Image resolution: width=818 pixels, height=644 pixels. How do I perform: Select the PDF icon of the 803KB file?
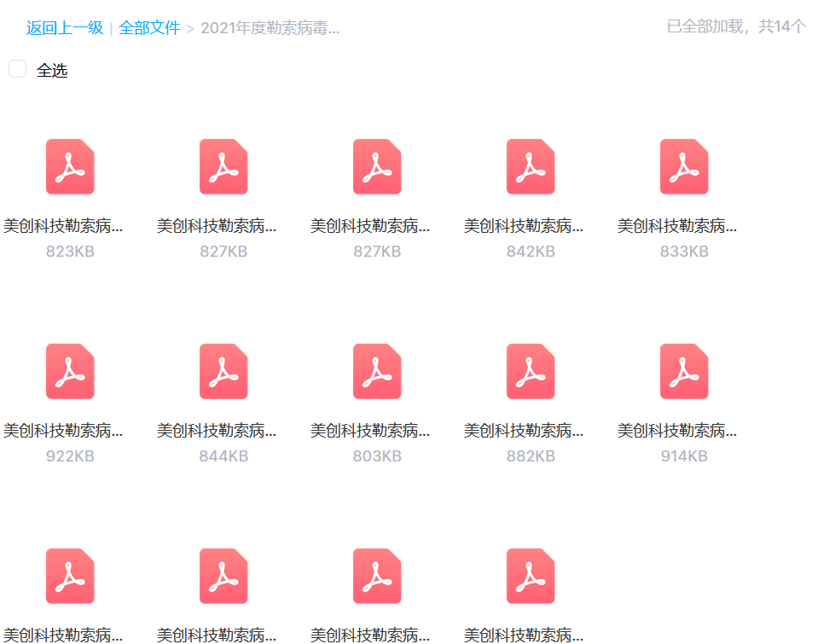click(377, 371)
